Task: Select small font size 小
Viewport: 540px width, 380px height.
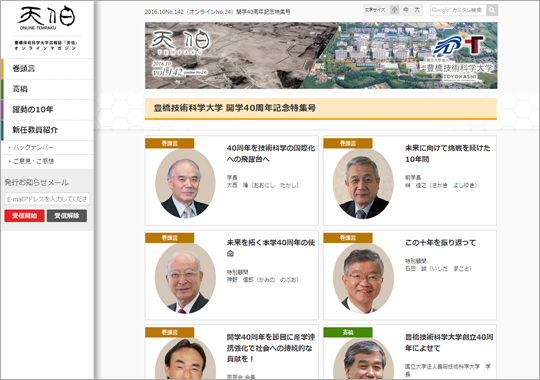Action: point(394,10)
